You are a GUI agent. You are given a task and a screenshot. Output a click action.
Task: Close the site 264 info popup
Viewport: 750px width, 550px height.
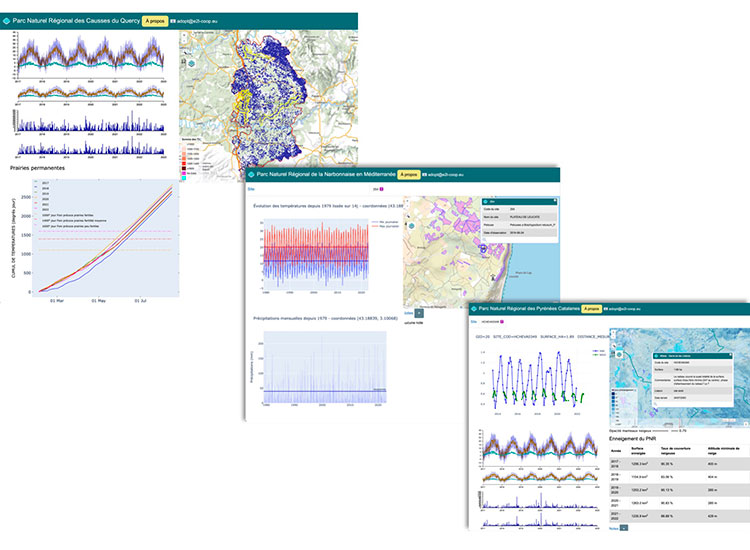pos(553,200)
